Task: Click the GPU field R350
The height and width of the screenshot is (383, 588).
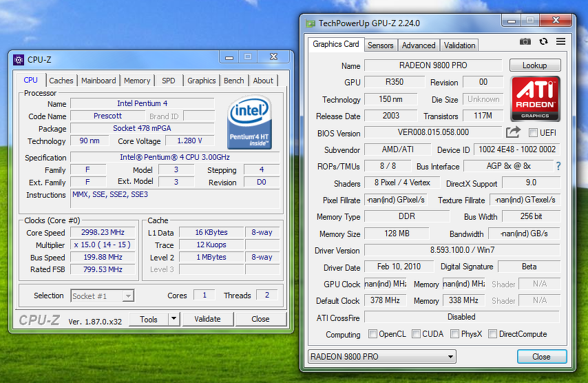Action: (x=395, y=82)
